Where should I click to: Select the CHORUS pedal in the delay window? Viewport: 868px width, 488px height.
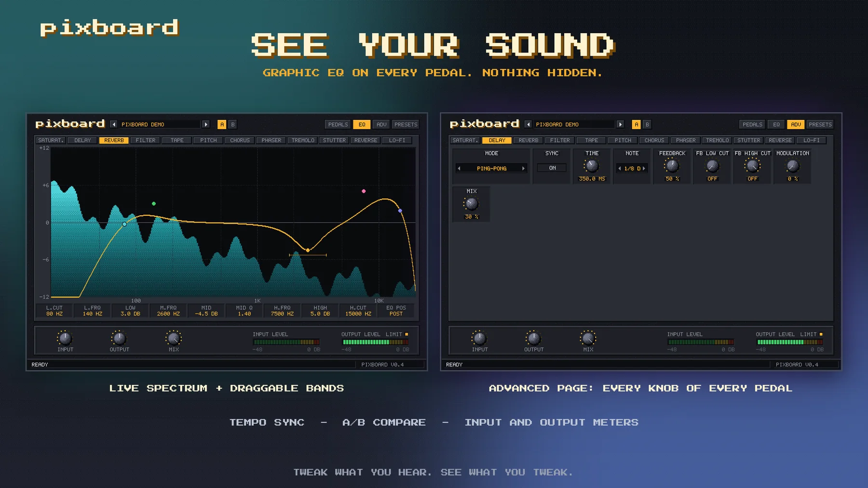654,140
